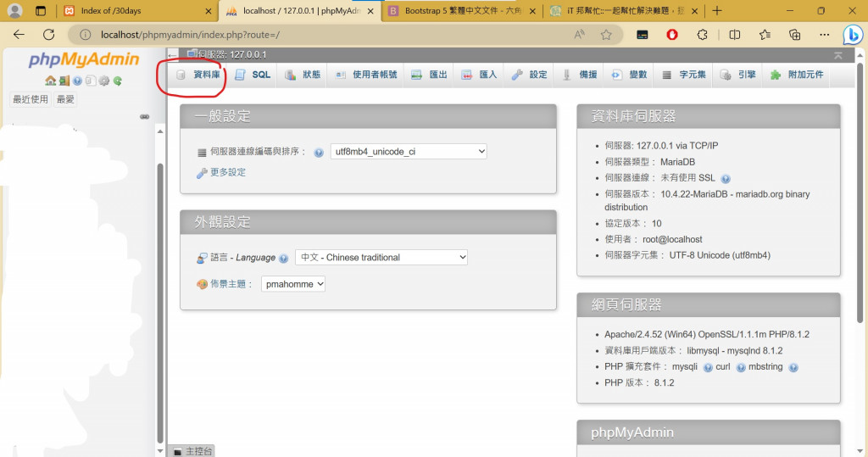
Task: Open the browser extensions puzzle icon
Action: pos(702,35)
